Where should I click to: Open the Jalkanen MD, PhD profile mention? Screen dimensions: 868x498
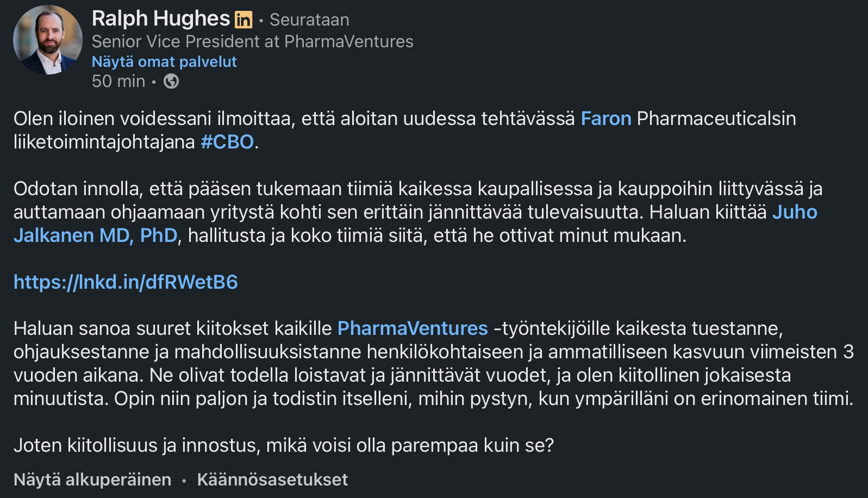click(96, 235)
